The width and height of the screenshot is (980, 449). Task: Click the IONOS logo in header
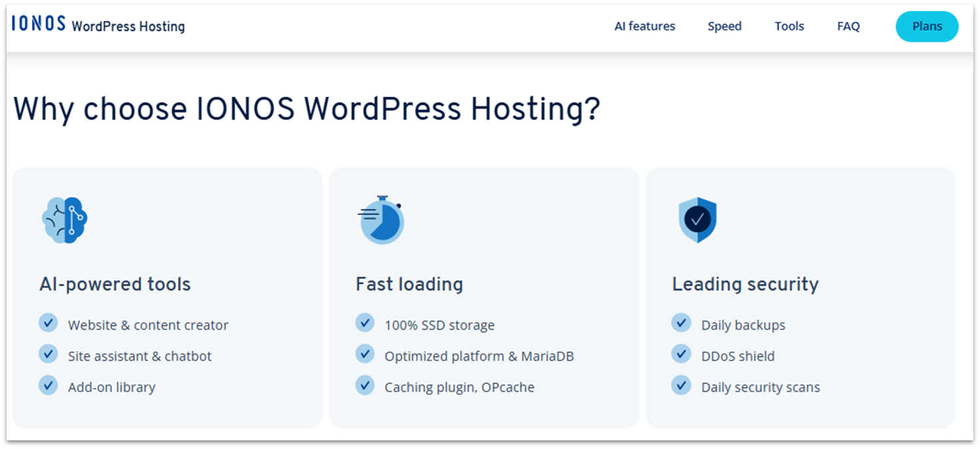point(39,24)
